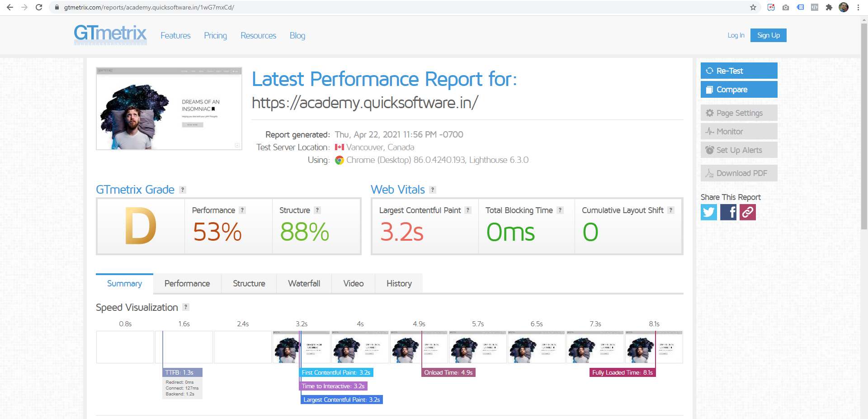Image resolution: width=868 pixels, height=419 pixels.
Task: Click Speed Visualization help icon
Action: (186, 307)
